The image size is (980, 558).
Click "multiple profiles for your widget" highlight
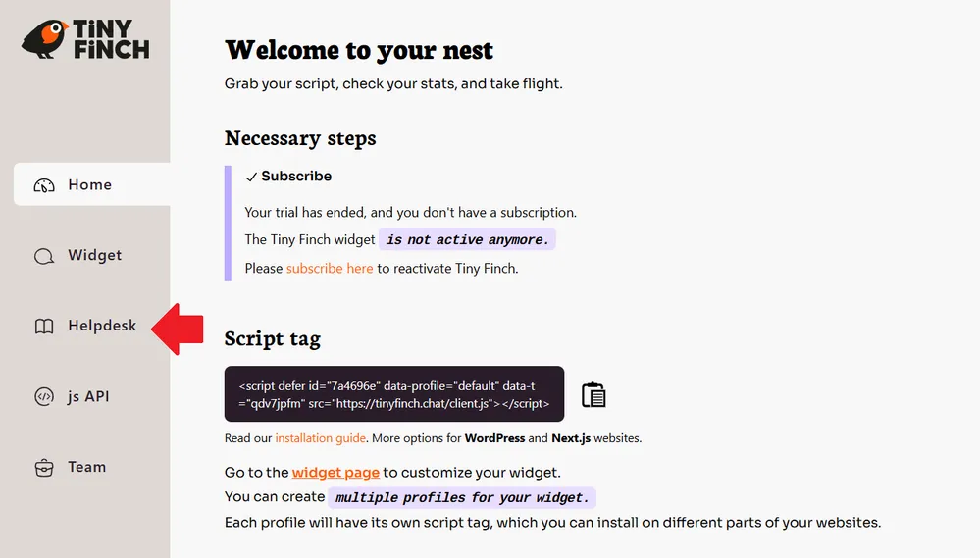pyautogui.click(x=462, y=497)
